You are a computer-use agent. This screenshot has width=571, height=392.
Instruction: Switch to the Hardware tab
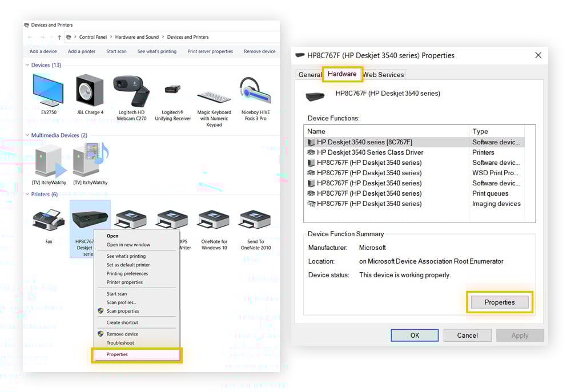coord(342,74)
